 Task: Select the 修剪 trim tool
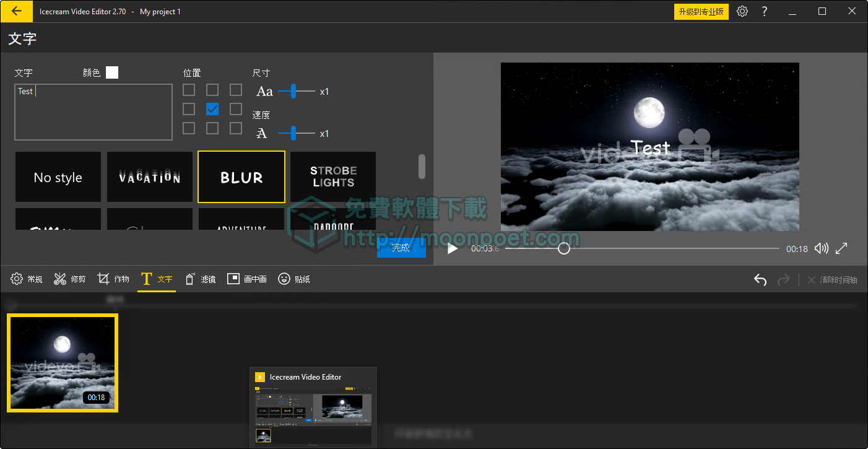point(69,279)
